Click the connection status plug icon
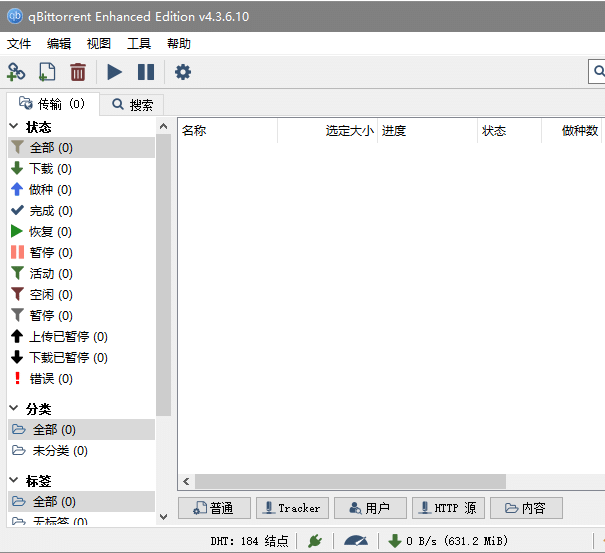Image resolution: width=605 pixels, height=553 pixels. click(315, 541)
